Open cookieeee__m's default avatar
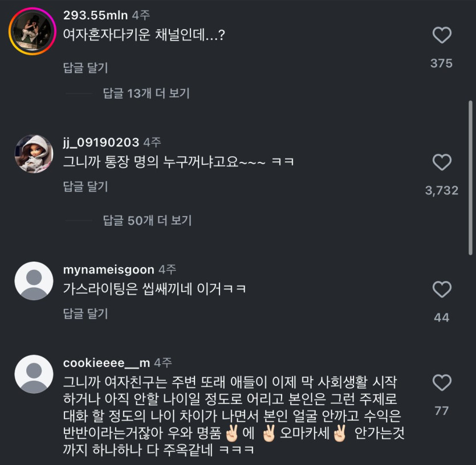The height and width of the screenshot is (465, 476). [34, 374]
